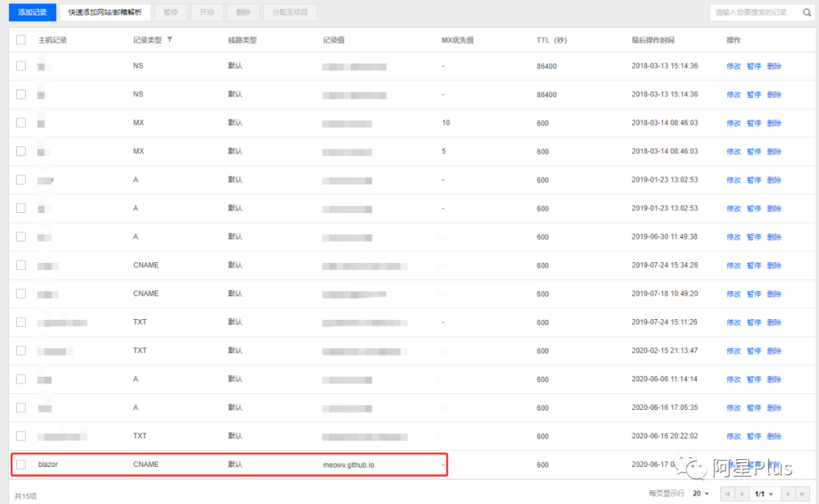Go to the first page icon
Screen dimensions: 819x504
pos(727,494)
